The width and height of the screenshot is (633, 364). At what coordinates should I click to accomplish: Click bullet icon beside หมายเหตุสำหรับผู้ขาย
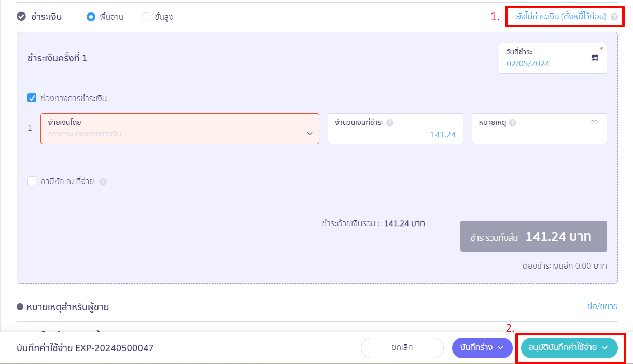click(20, 307)
